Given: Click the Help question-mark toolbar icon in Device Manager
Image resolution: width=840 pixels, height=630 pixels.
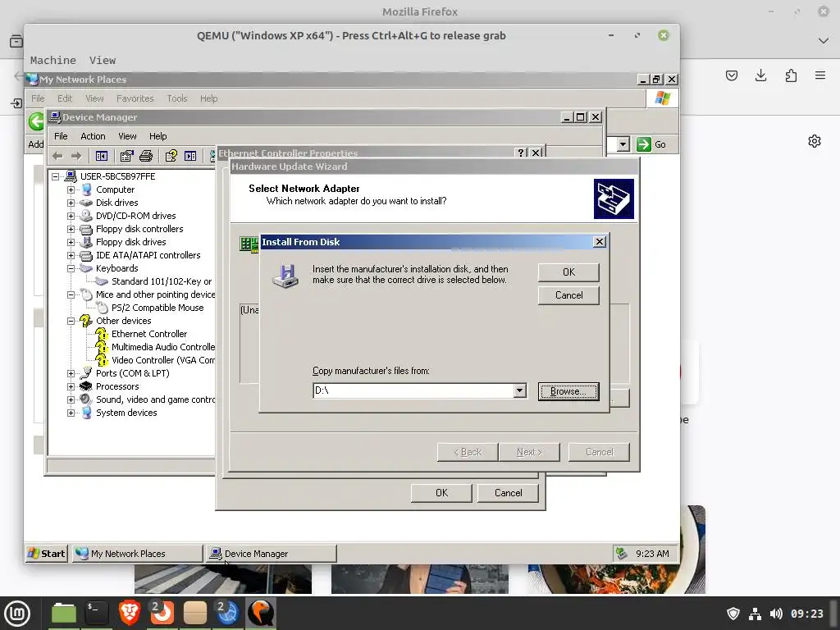Looking at the screenshot, I should 171,156.
